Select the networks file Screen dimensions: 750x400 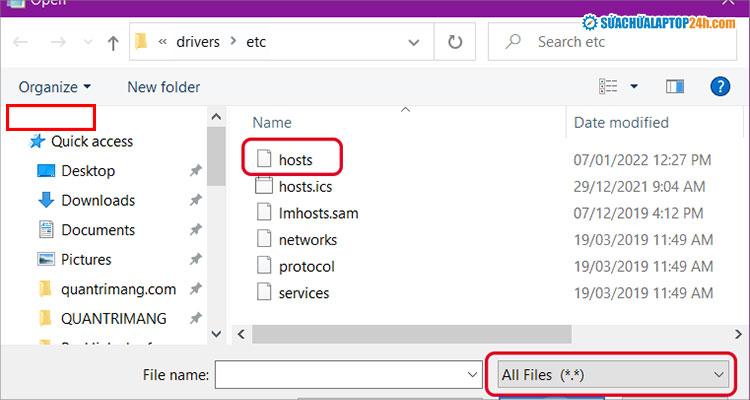pyautogui.click(x=308, y=240)
